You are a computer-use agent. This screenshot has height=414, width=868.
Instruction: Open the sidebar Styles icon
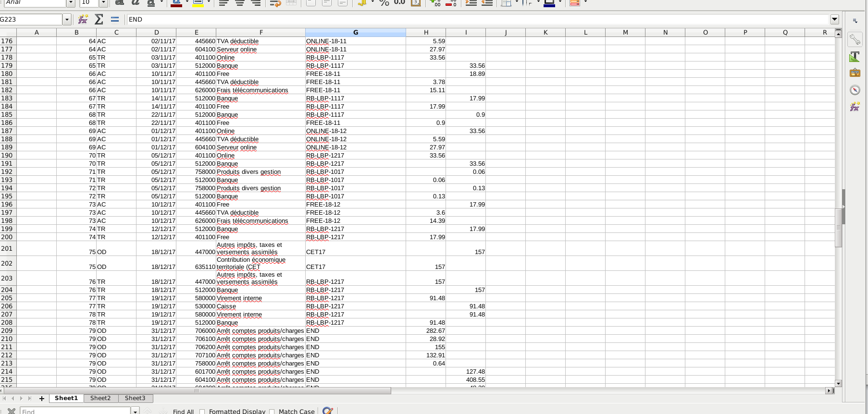[x=855, y=57]
